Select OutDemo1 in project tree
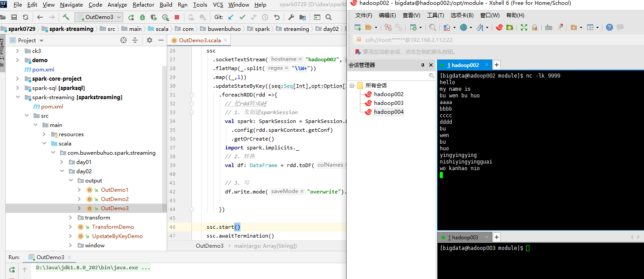Viewport: 644px width, 279px height. 114,190
